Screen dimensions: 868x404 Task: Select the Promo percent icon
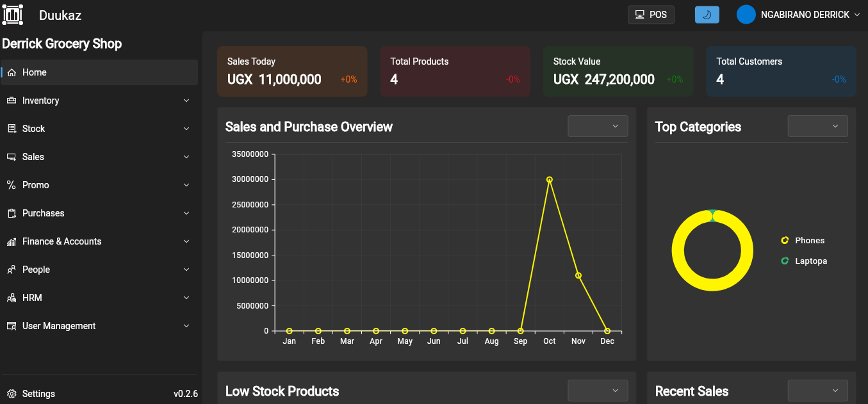11,185
